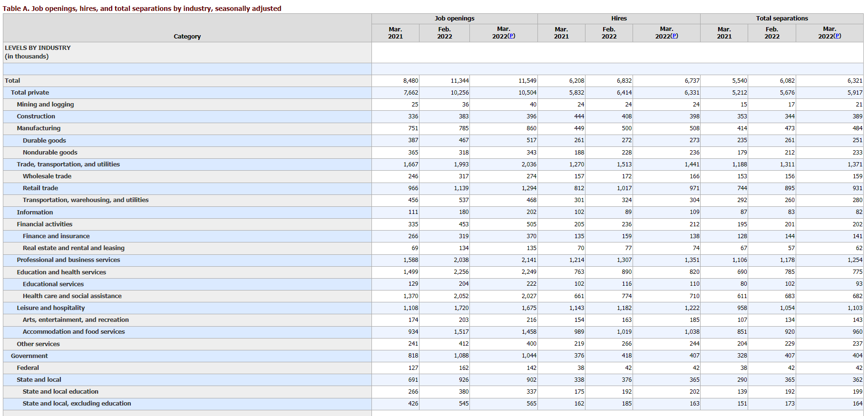Click the 'Information' row label
The height and width of the screenshot is (416, 868).
pyautogui.click(x=35, y=213)
